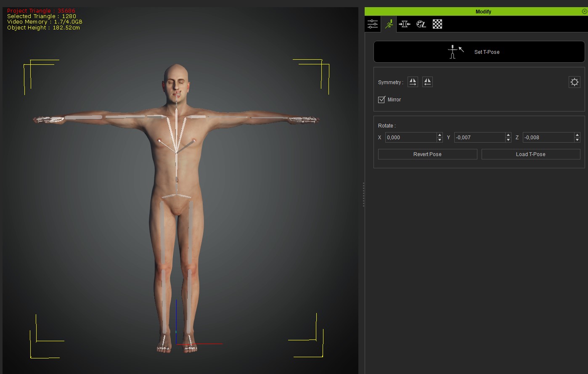Click the Rotate X value field
Image resolution: width=588 pixels, height=374 pixels.
411,138
